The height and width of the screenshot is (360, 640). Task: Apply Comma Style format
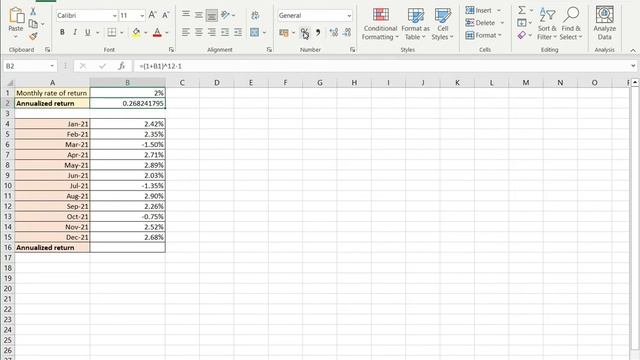coord(318,33)
